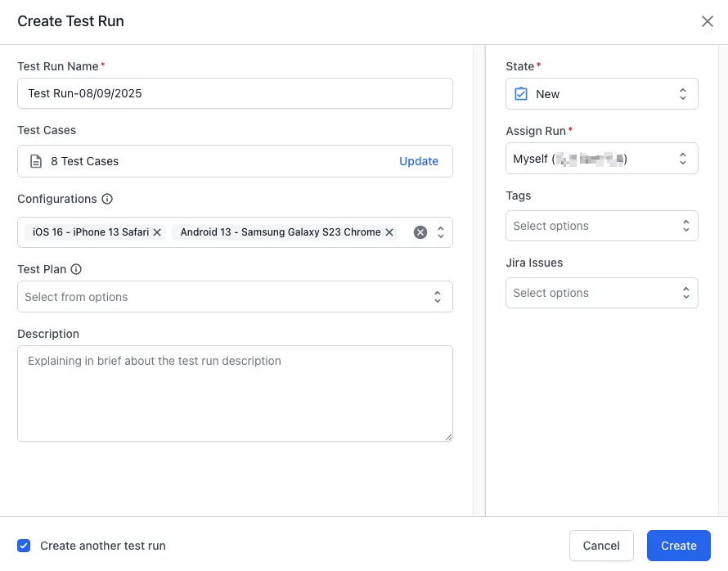This screenshot has width=728, height=571.
Task: Close the Create Test Run dialog
Action: tap(708, 21)
